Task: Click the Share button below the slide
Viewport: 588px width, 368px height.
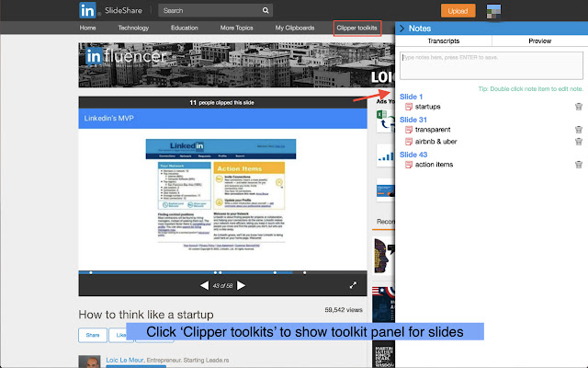Action: coord(93,335)
